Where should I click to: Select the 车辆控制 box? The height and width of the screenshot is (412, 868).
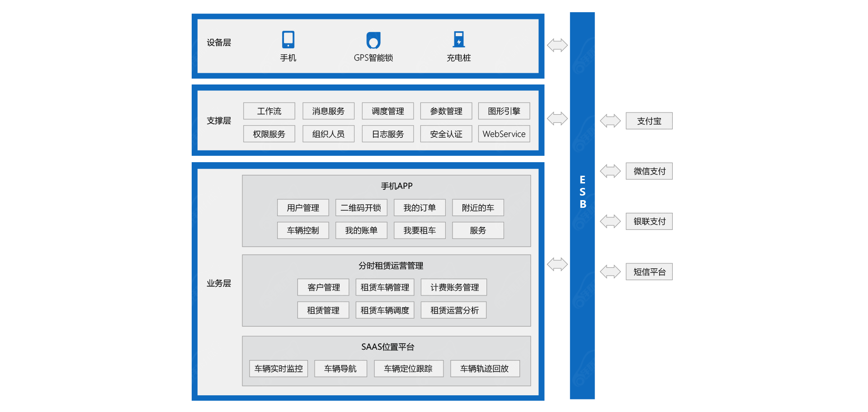303,230
